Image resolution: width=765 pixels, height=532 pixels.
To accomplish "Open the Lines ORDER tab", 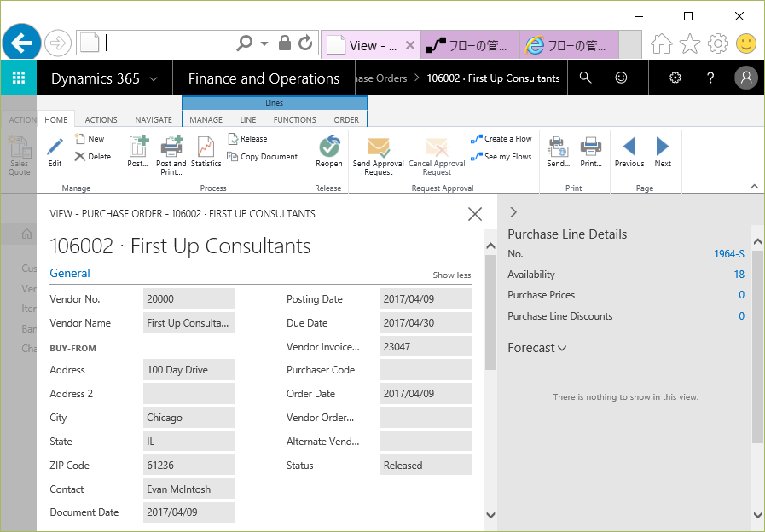I will tap(346, 120).
